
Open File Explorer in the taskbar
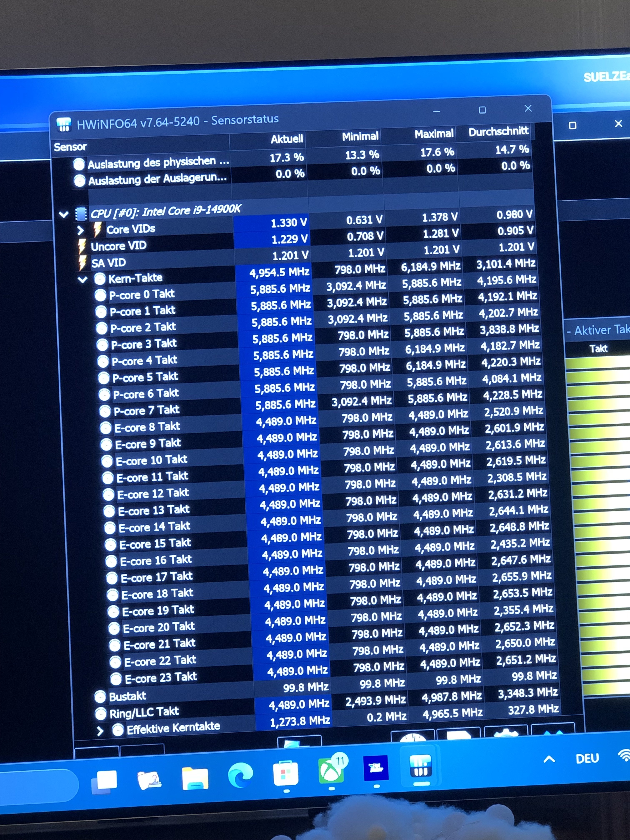(x=195, y=779)
